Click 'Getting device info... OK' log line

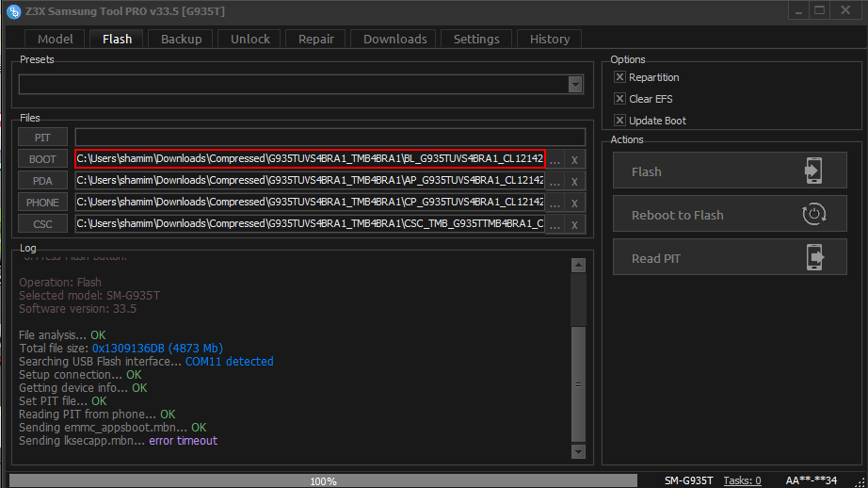[x=83, y=388]
